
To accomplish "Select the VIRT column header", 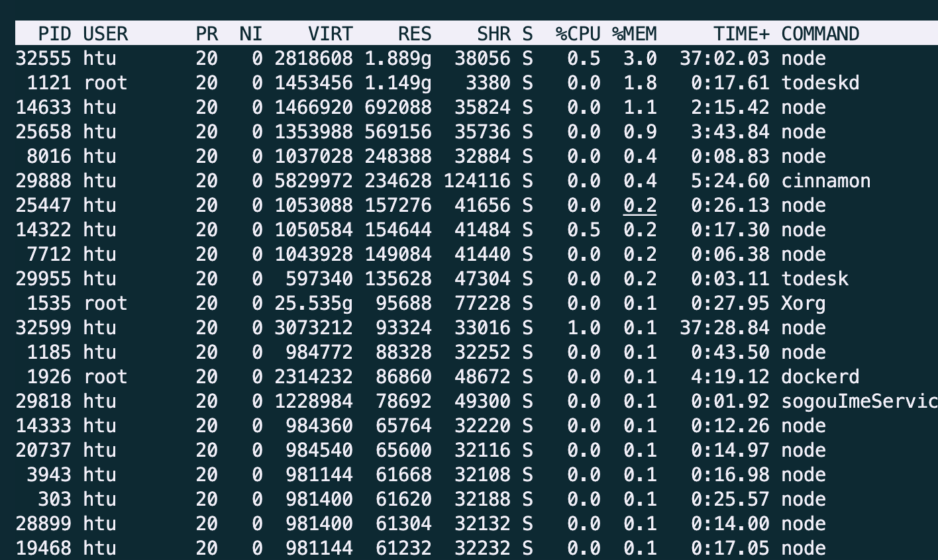I will 331,34.
